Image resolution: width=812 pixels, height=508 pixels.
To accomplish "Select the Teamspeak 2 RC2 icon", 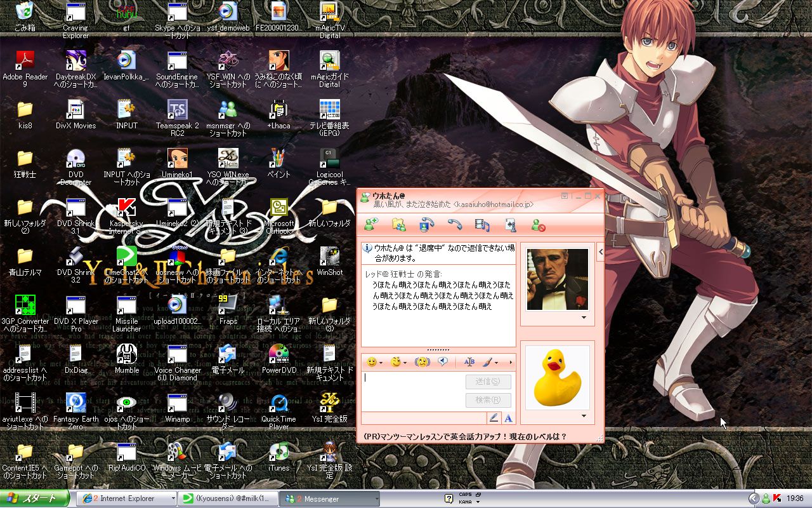I will [177, 118].
